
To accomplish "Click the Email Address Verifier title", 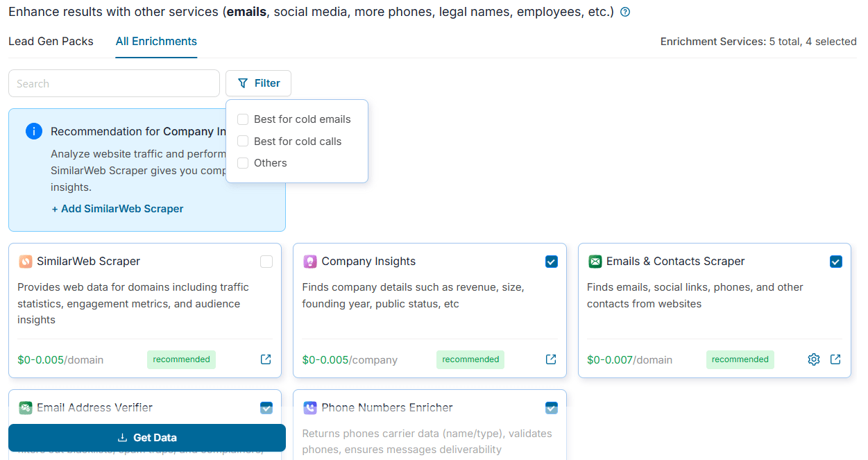I will (x=94, y=408).
